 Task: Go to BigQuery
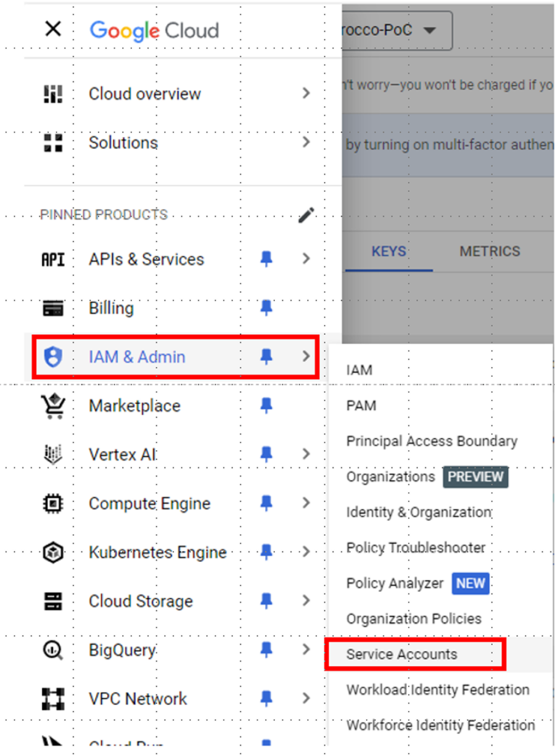[x=122, y=650]
